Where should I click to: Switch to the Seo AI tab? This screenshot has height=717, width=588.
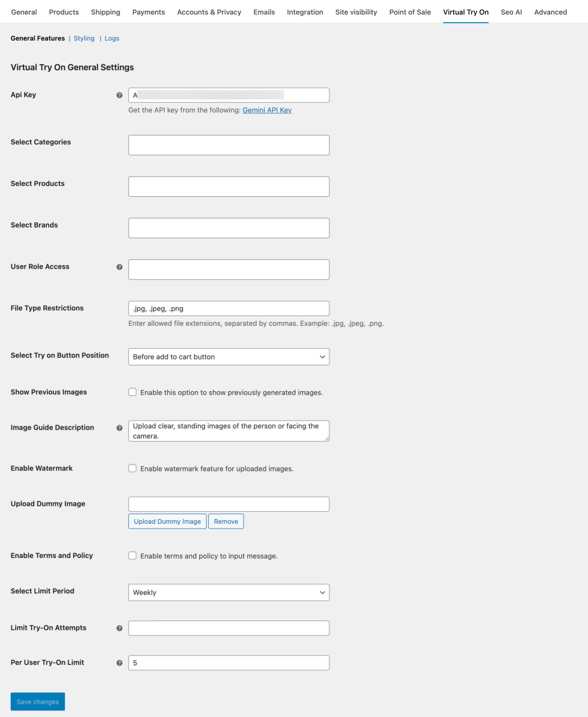pos(511,12)
